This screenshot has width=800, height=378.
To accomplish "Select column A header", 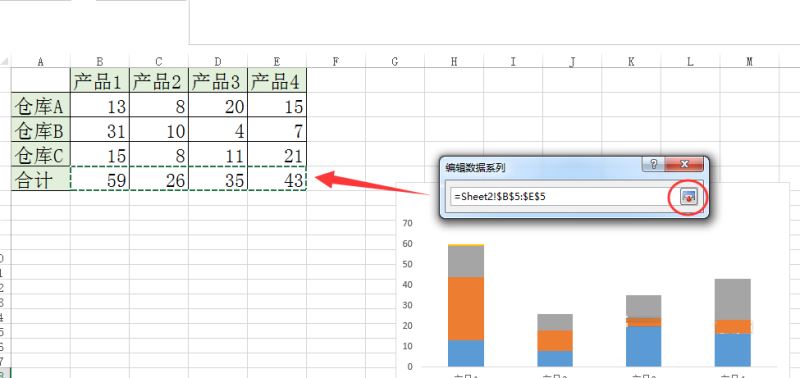I will pyautogui.click(x=41, y=62).
